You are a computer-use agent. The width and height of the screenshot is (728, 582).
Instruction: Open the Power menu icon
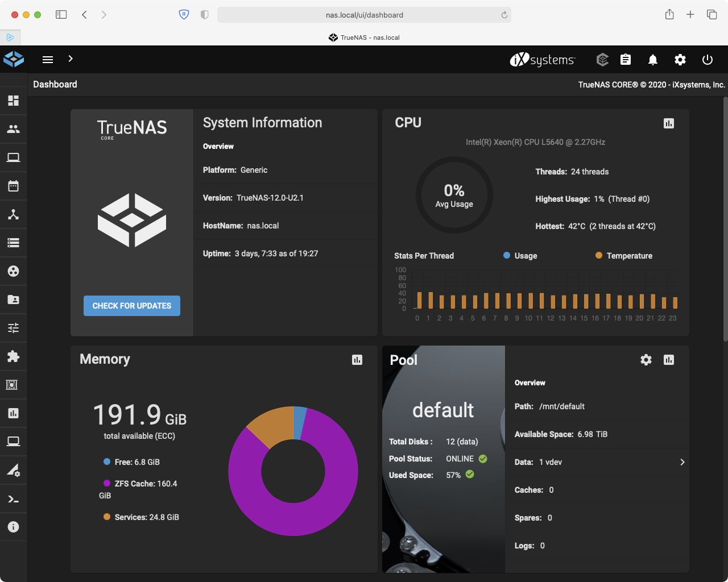(x=708, y=60)
